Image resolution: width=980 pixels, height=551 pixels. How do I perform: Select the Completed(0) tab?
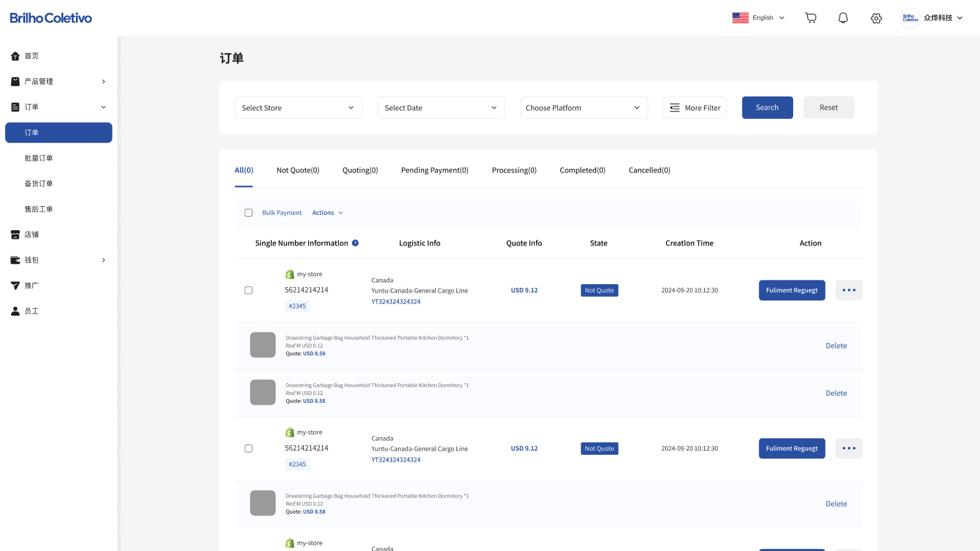[582, 170]
